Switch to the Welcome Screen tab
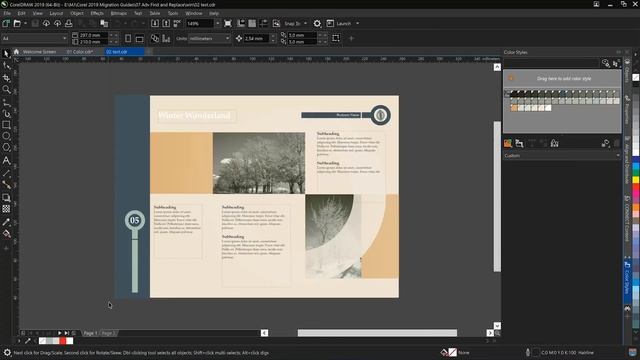This screenshot has width=640, height=360. [x=39, y=52]
